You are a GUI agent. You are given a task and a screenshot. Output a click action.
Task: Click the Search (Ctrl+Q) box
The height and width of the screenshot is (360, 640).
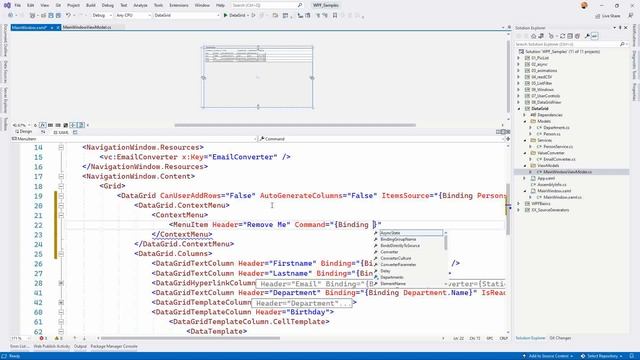267,5
